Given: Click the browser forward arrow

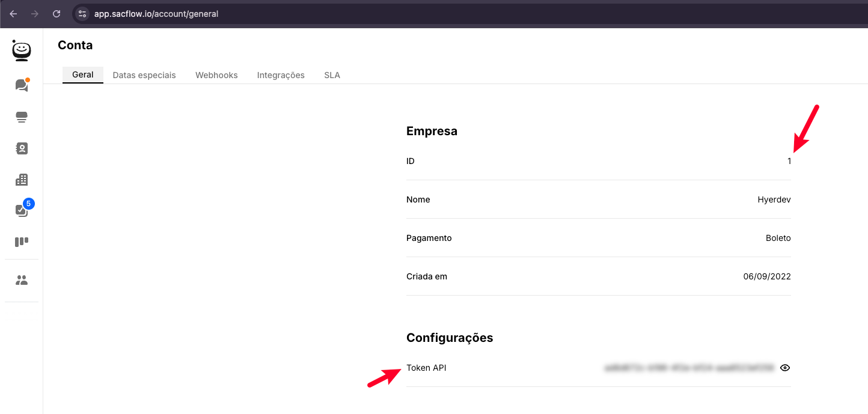Looking at the screenshot, I should [x=35, y=14].
